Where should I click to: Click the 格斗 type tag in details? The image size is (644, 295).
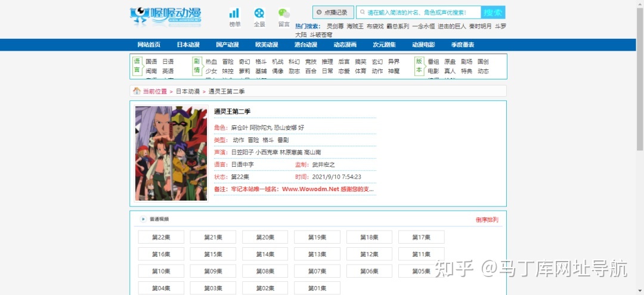(268, 140)
